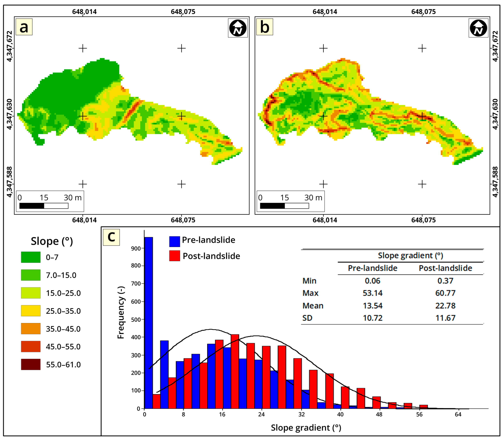Select the 0–7 slope green swatch
The height and width of the screenshot is (438, 504).
pos(31,257)
